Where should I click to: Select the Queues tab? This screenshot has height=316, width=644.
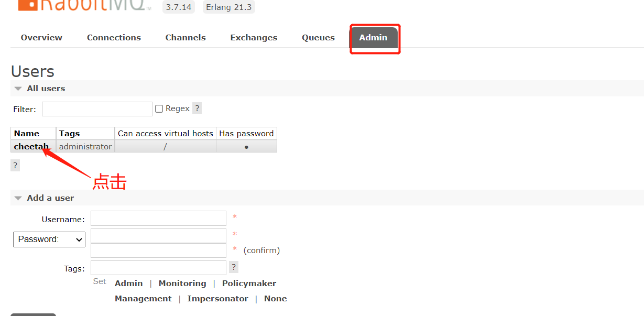[318, 38]
